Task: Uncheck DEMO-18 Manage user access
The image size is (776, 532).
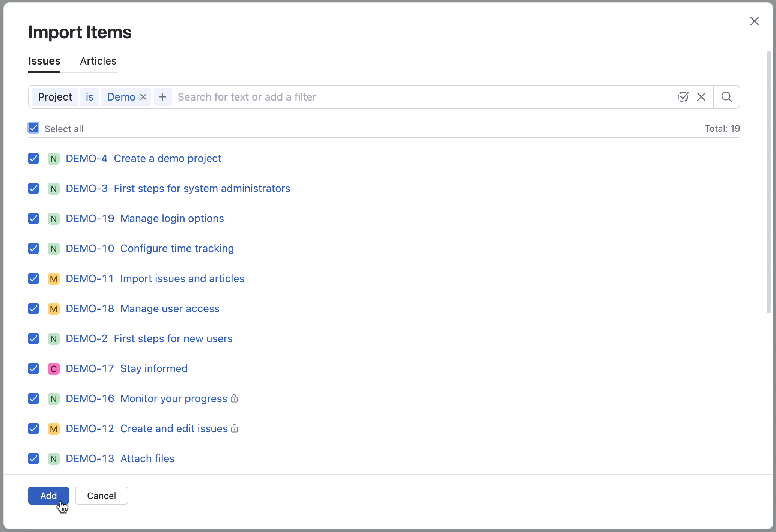Action: (33, 308)
